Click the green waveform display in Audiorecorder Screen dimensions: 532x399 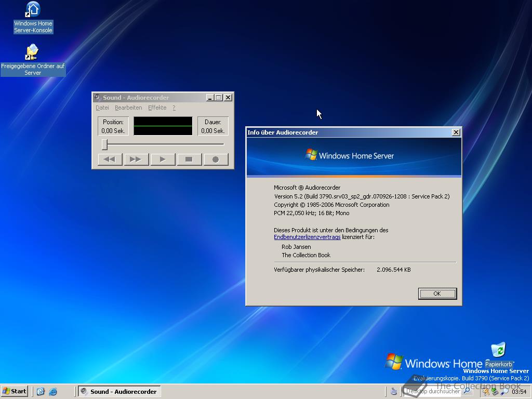pyautogui.click(x=163, y=126)
